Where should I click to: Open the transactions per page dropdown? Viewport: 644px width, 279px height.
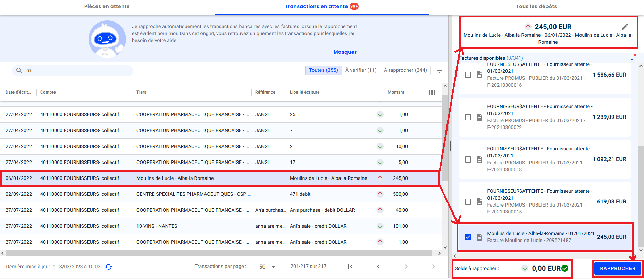pyautogui.click(x=267, y=267)
